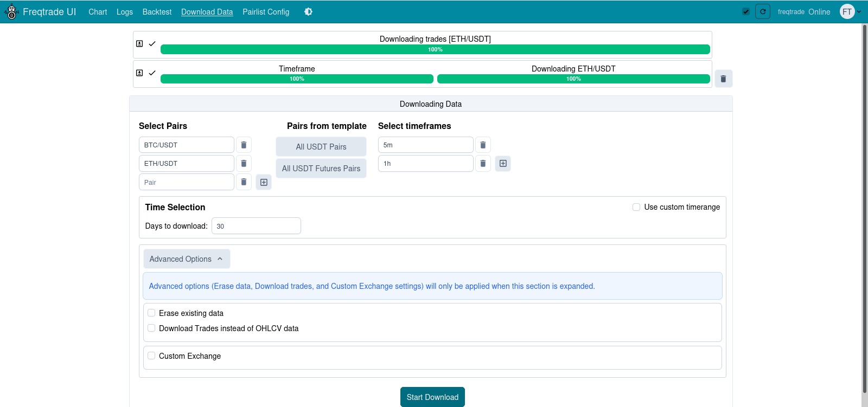This screenshot has width=868, height=407.
Task: Go to Pairlist Config
Action: 266,12
